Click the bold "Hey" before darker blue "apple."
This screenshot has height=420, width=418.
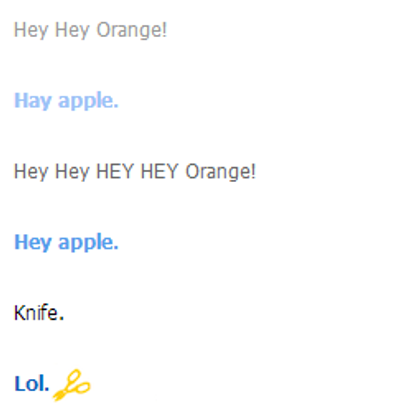(x=32, y=242)
